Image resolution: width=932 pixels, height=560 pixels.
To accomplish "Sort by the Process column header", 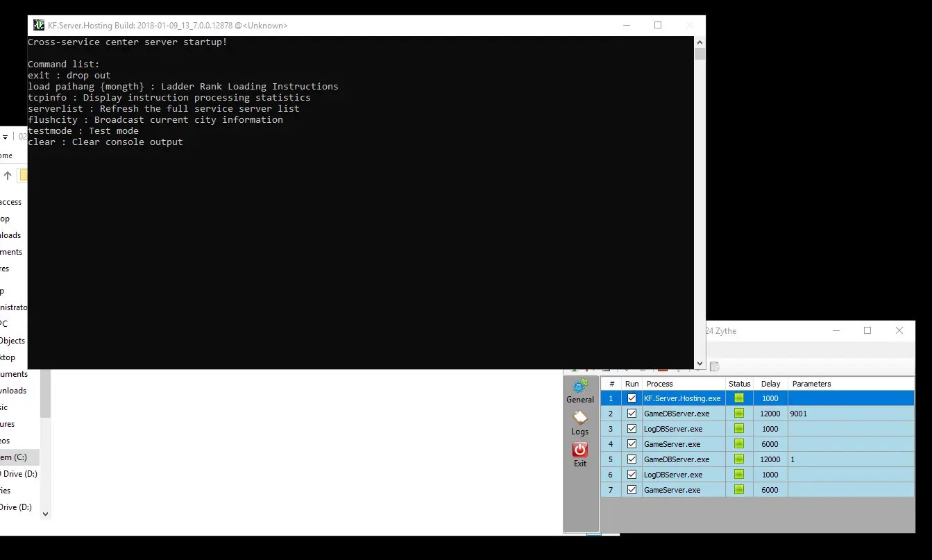I will (684, 384).
